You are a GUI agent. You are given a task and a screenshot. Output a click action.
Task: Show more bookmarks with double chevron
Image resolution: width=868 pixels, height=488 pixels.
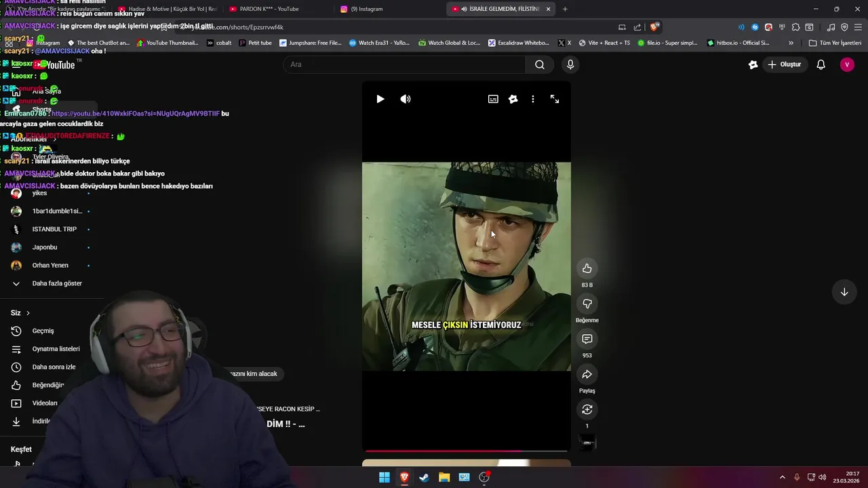click(791, 43)
